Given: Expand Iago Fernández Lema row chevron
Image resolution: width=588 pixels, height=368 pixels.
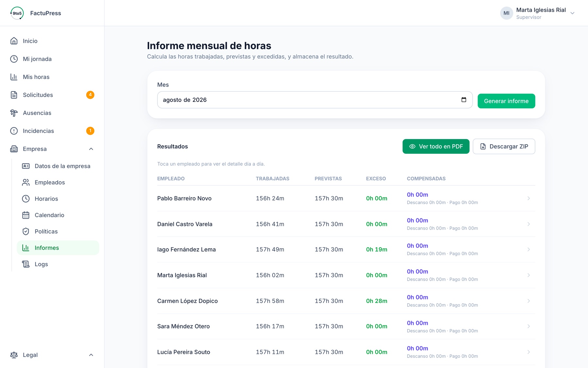Looking at the screenshot, I should 529,250.
